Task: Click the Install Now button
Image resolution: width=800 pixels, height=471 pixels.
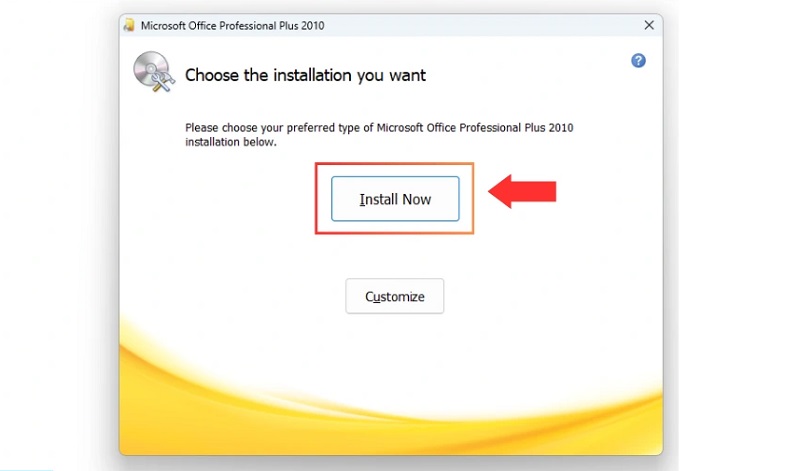Action: (395, 199)
